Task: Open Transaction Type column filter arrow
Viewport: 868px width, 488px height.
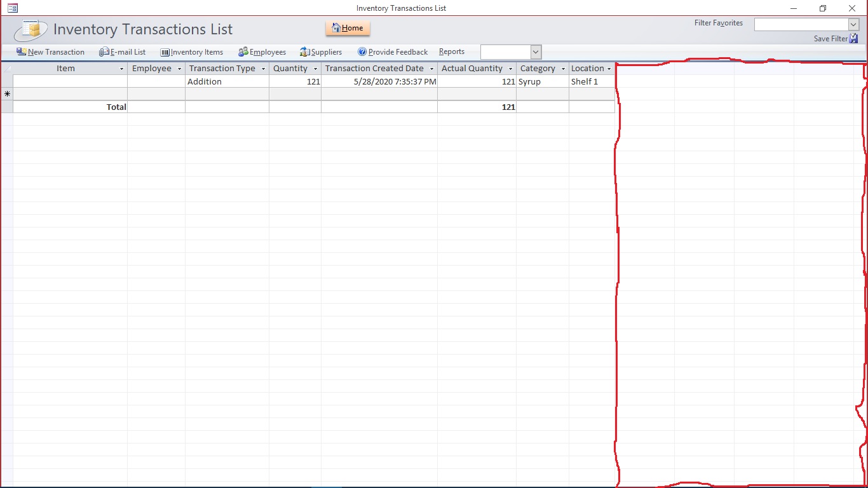Action: click(263, 69)
